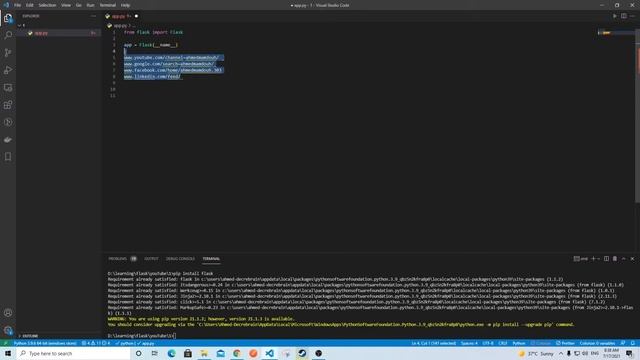Open the Edit menu
This screenshot has height=360, width=640.
pyautogui.click(x=30, y=5)
